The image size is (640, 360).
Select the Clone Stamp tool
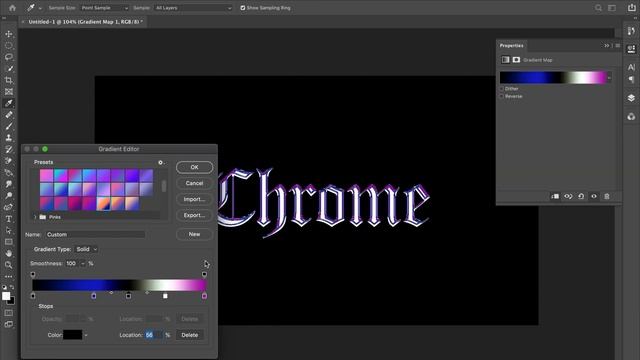9,138
